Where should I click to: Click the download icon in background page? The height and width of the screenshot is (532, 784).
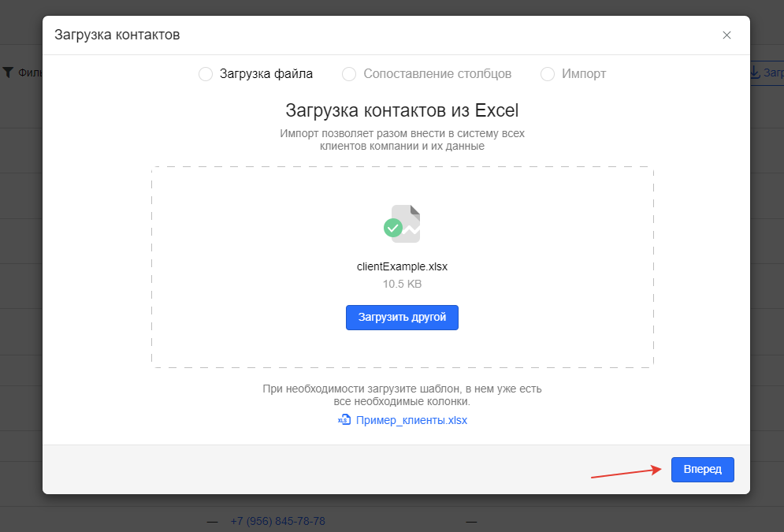(755, 73)
